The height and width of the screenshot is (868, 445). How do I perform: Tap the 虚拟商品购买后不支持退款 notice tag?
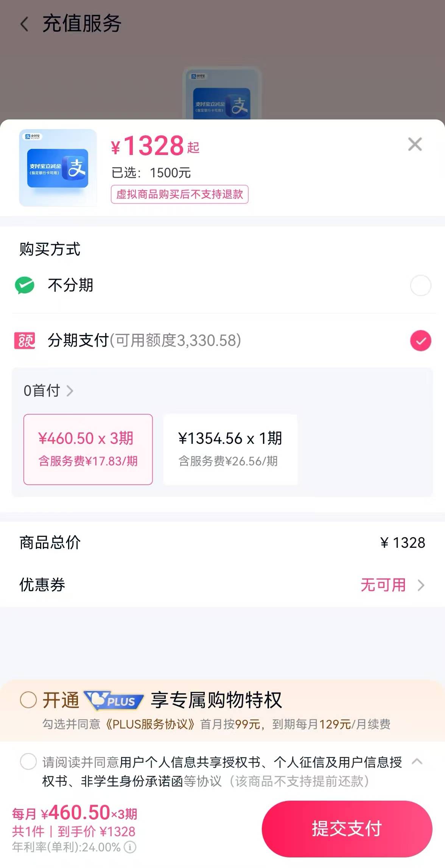pyautogui.click(x=179, y=194)
